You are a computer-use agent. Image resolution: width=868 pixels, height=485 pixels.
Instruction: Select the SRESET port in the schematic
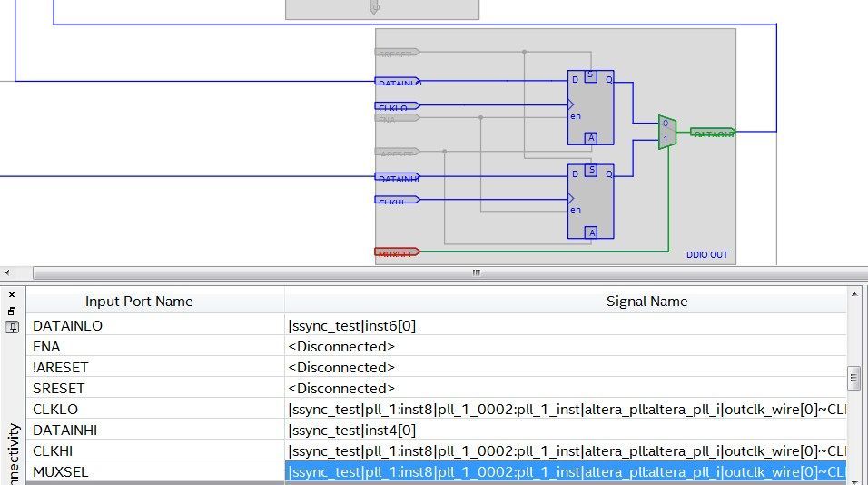[398, 53]
